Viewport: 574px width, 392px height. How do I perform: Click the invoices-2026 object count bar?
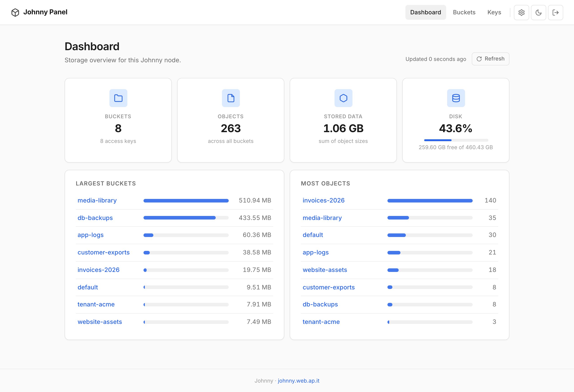430,200
